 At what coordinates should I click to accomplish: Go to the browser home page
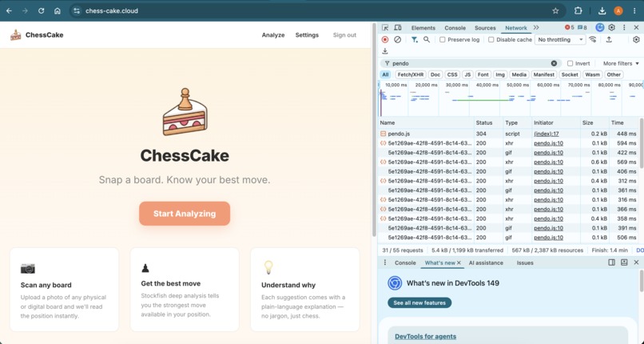(x=58, y=10)
